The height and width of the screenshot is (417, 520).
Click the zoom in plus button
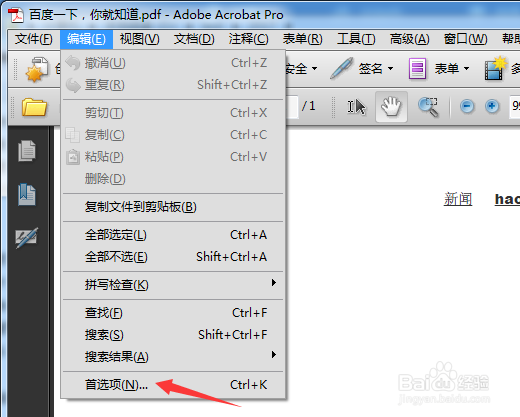(492, 107)
